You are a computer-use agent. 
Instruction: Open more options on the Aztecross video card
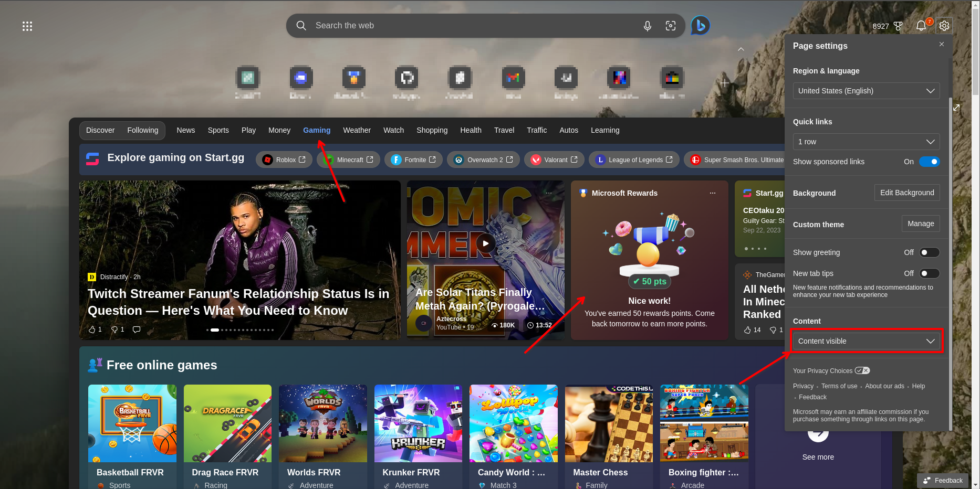(x=548, y=193)
